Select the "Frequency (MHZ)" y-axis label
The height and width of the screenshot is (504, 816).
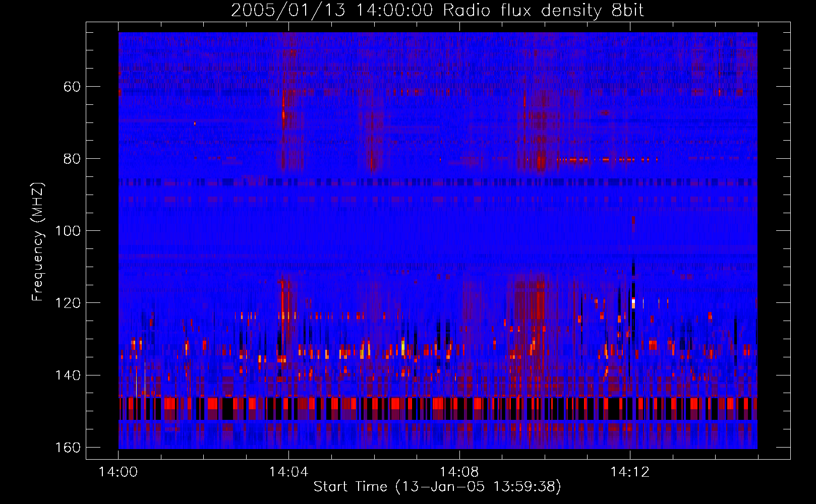point(38,241)
